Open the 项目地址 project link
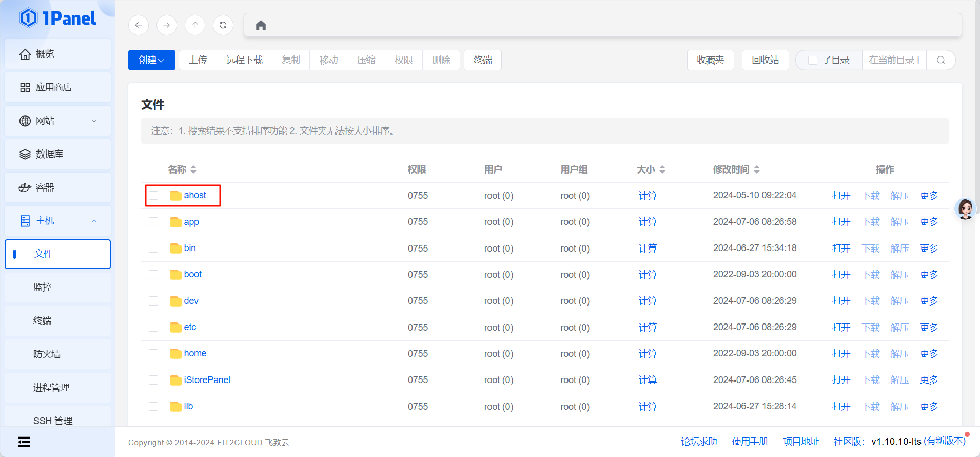The image size is (980, 457). coord(801,442)
